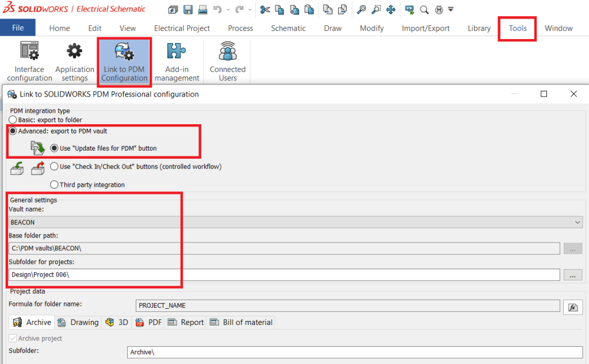Toggle the Archive project checkbox
Viewport: 589px width, 364px height.
pos(13,338)
